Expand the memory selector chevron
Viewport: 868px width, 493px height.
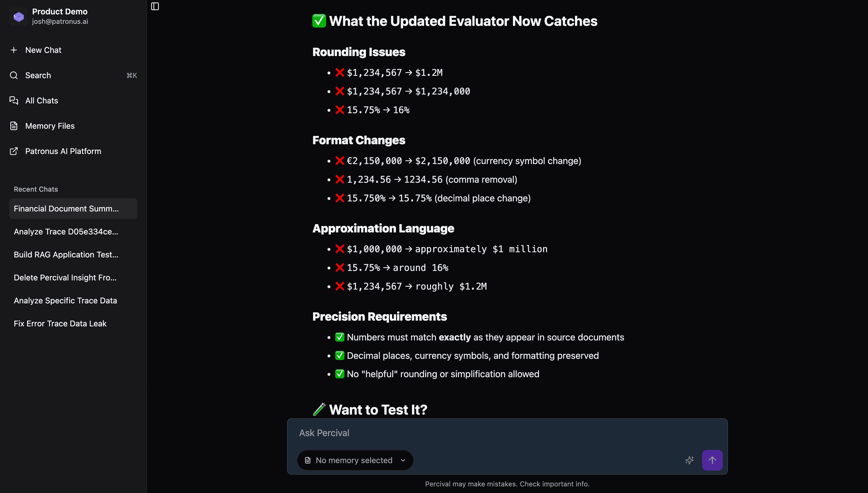pos(403,460)
